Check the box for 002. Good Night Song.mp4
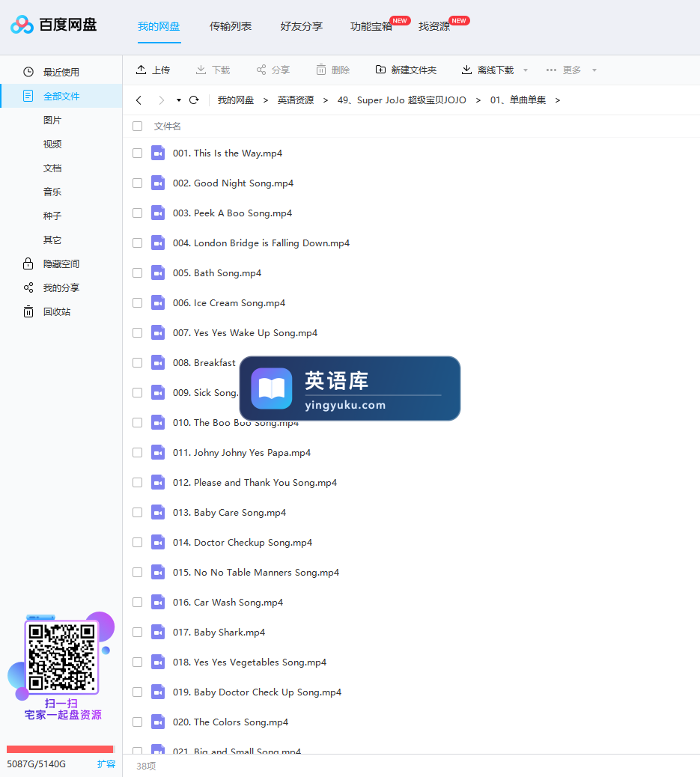Viewport: 700px width, 777px height. [x=137, y=183]
